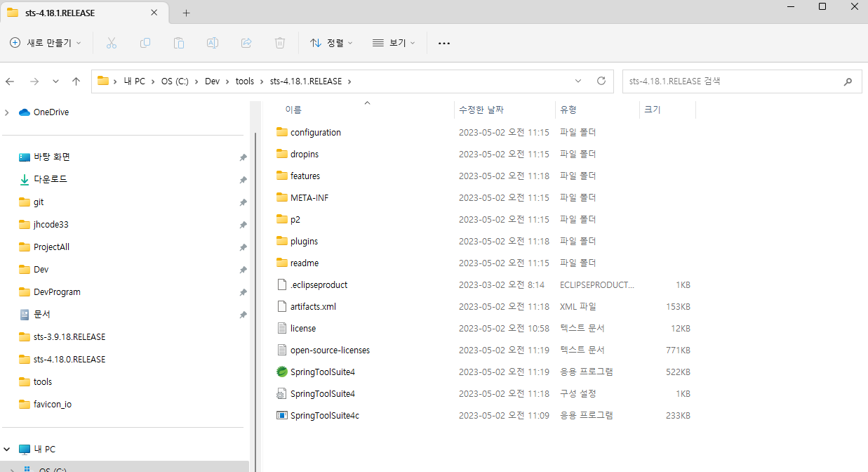Sort by 이름 column header
This screenshot has height=472, width=868.
coord(293,110)
